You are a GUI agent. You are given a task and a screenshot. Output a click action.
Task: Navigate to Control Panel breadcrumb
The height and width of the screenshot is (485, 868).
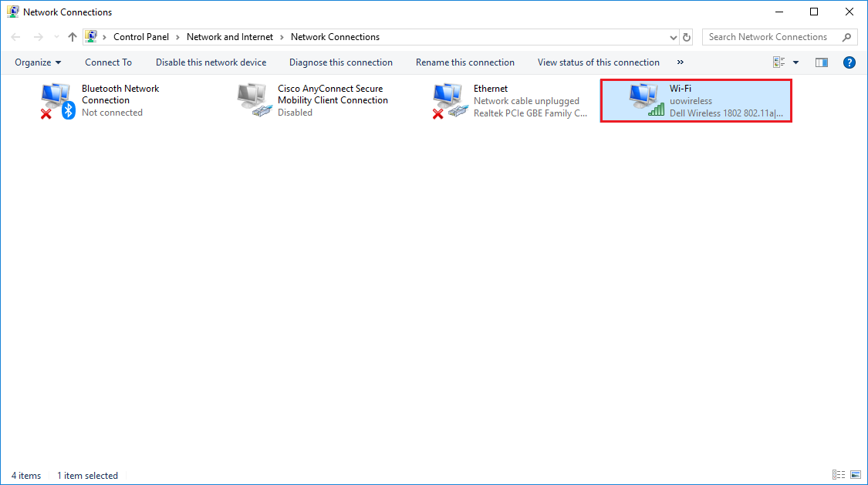[141, 37]
